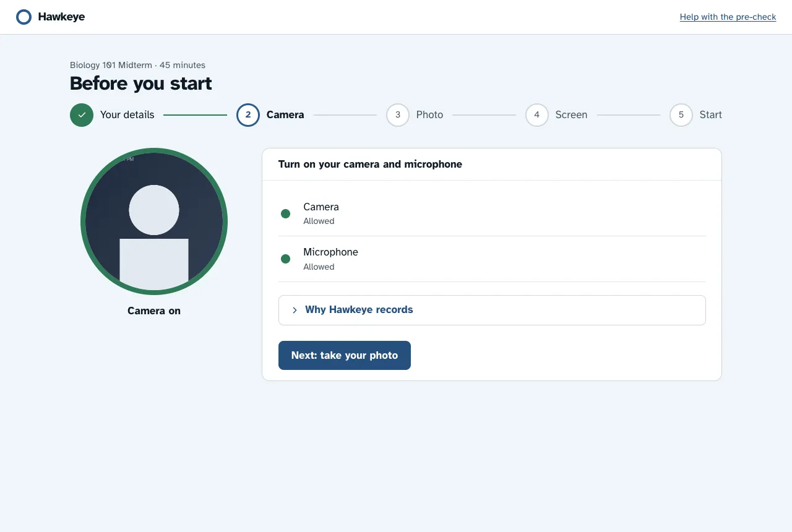Click the green checkmark step icon
Image resolution: width=792 pixels, height=532 pixels.
(x=82, y=115)
